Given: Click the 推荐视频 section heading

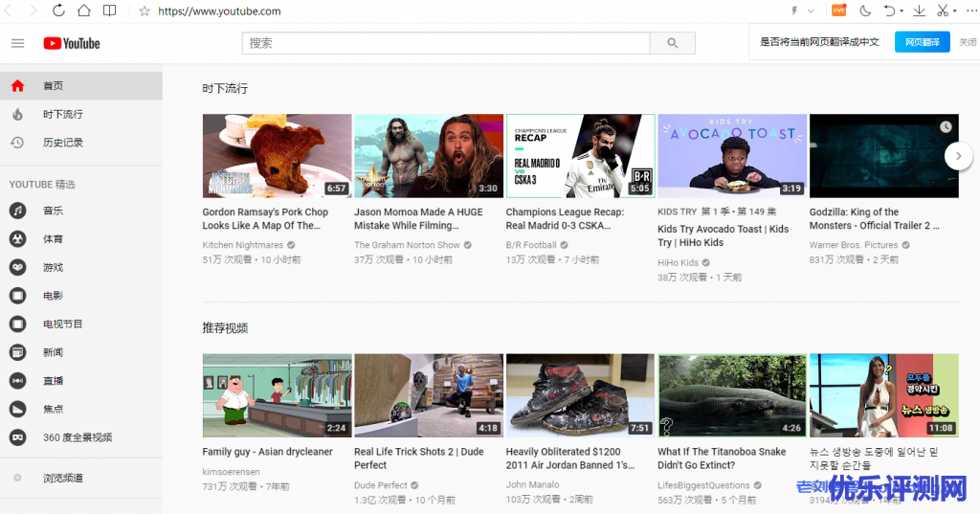Looking at the screenshot, I should point(225,328).
